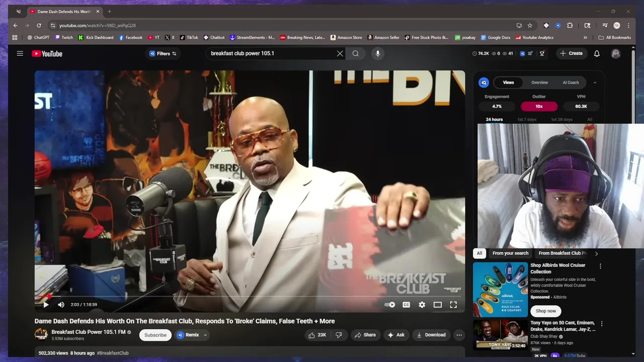Click Shop now on Allbirds ad

[546, 311]
